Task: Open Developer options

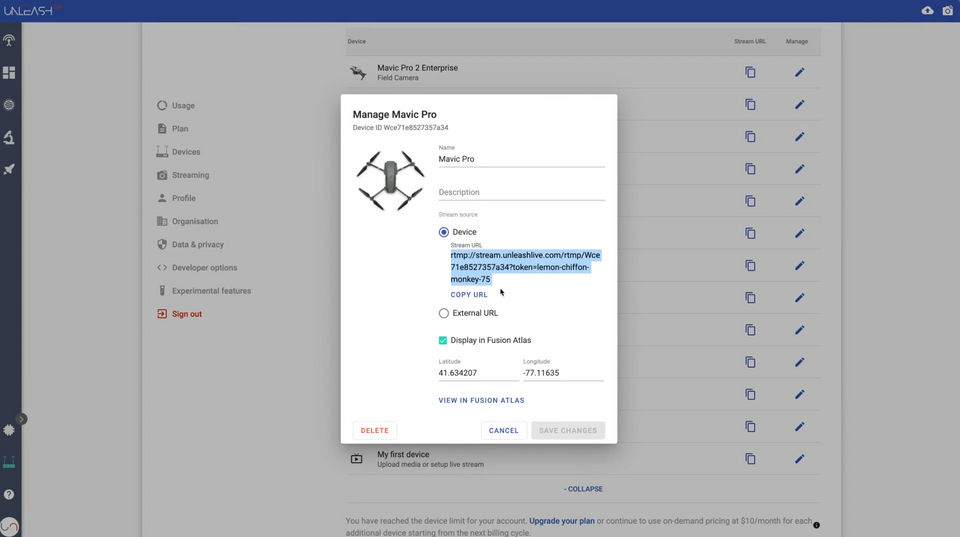Action: 197,268
